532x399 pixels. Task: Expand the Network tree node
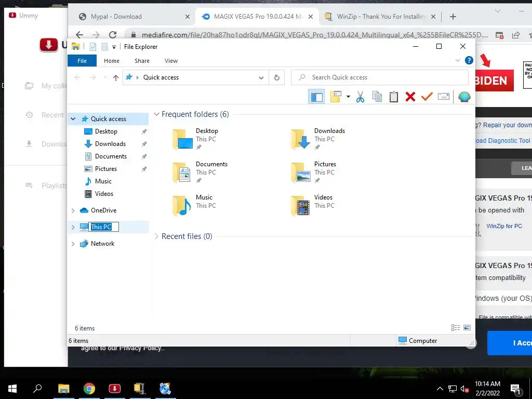[73, 244]
